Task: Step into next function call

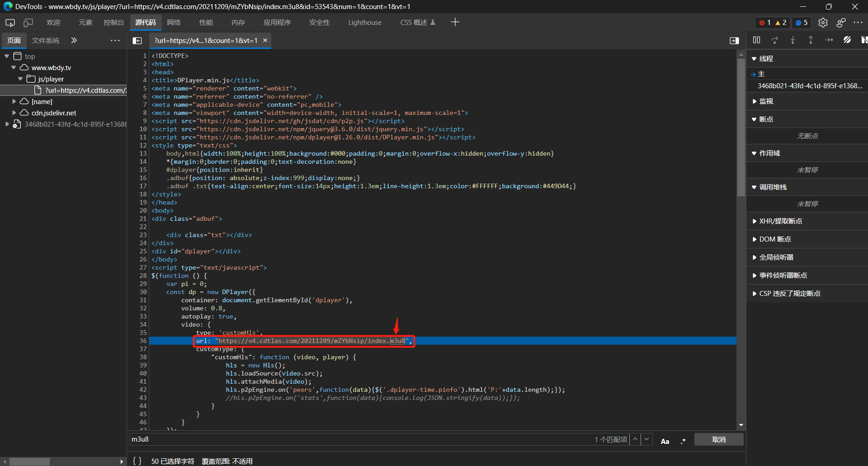Action: (x=793, y=40)
